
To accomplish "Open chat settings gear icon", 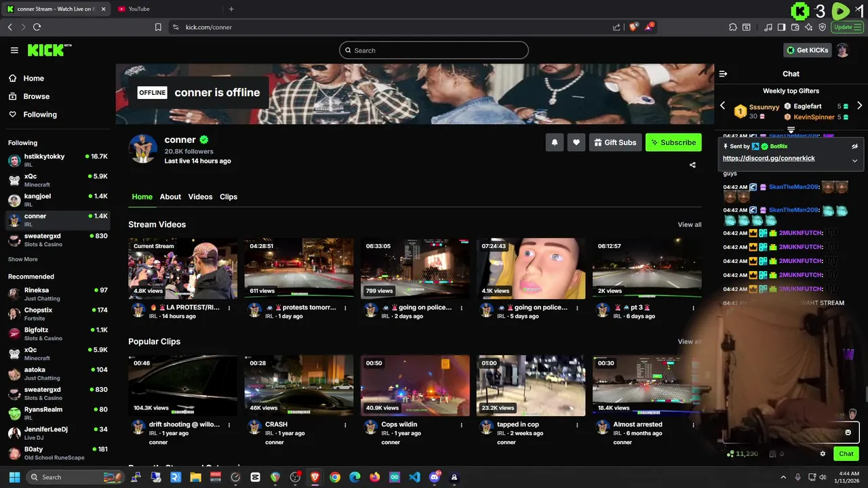I will [x=823, y=454].
